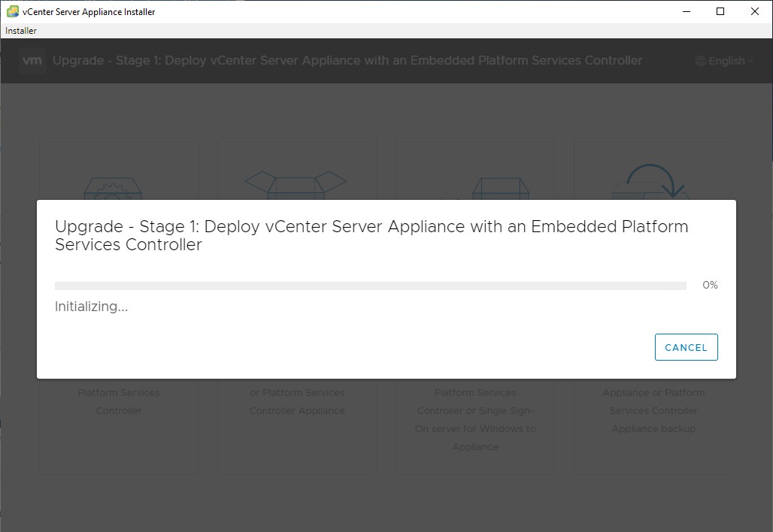Click the dimmed header title Upgrade - Stage 1
This screenshot has width=773, height=532.
[x=347, y=61]
